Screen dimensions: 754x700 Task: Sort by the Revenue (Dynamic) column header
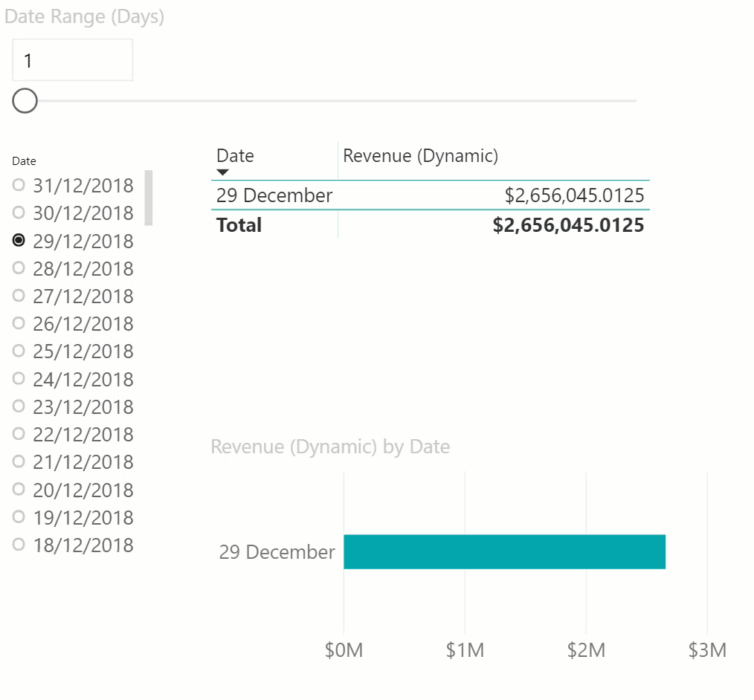click(x=420, y=156)
